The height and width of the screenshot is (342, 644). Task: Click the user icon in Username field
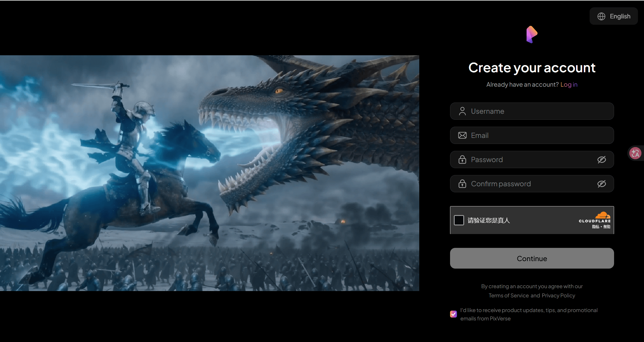tap(462, 111)
